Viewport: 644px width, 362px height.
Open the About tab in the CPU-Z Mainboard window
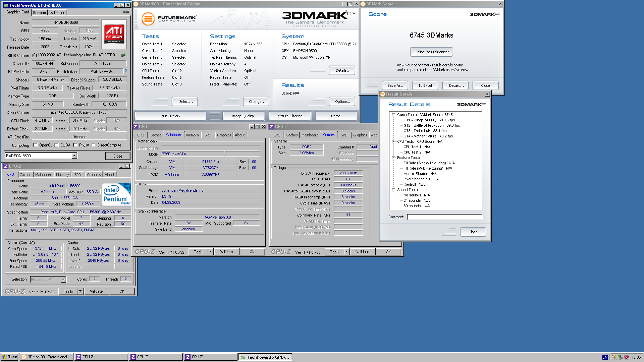point(239,135)
